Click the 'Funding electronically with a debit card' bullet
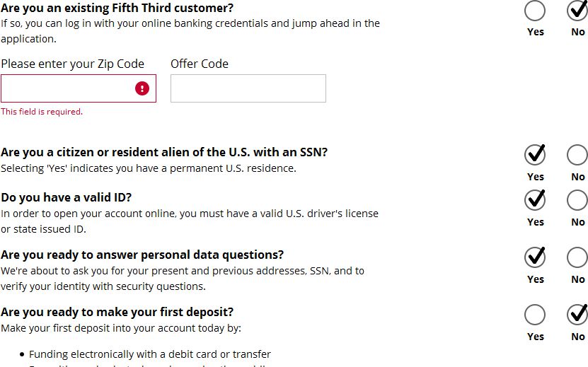The height and width of the screenshot is (367, 588). [x=150, y=354]
